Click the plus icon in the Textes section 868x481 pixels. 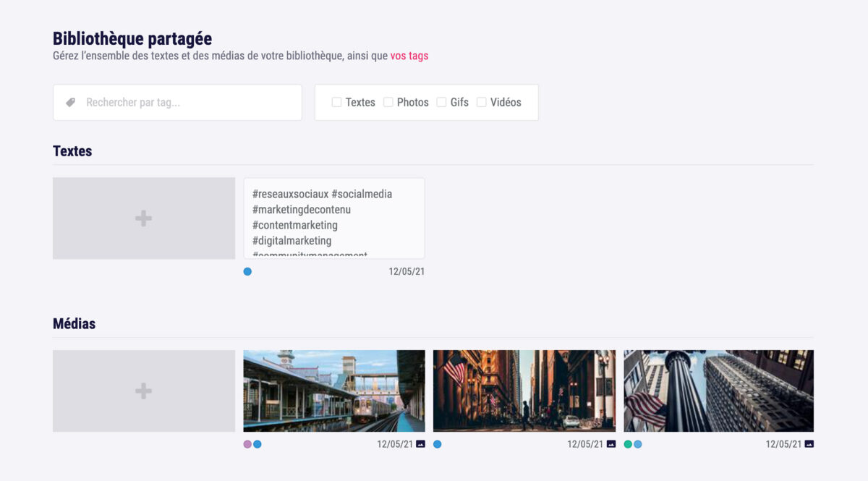pos(143,218)
